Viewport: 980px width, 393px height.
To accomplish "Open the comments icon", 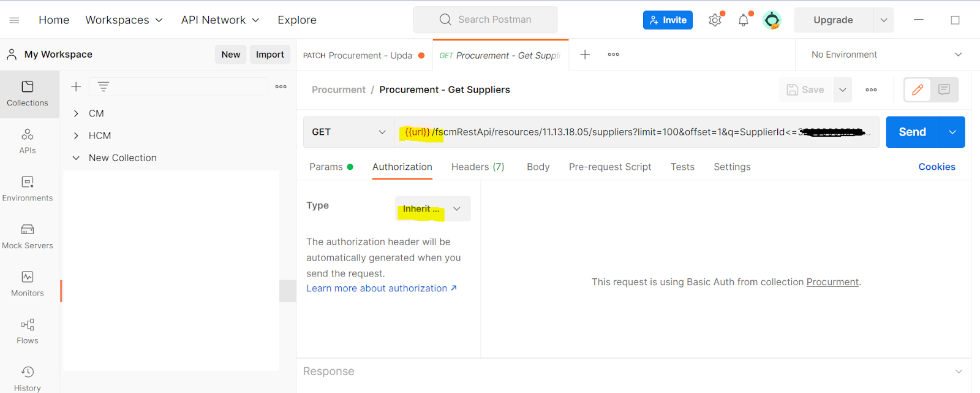I will tap(944, 90).
